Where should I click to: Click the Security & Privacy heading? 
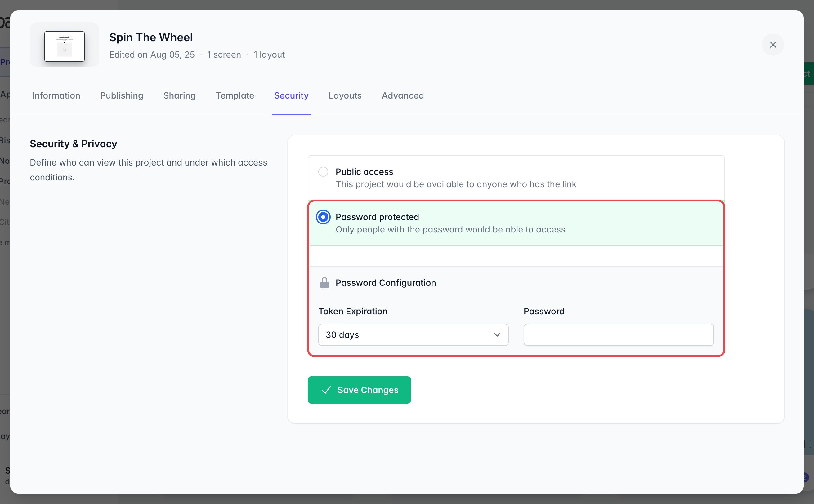[x=74, y=144]
